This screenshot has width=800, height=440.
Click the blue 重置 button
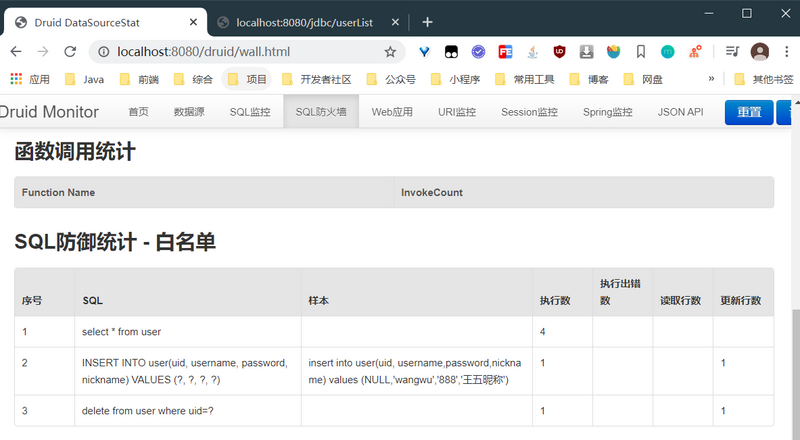749,112
